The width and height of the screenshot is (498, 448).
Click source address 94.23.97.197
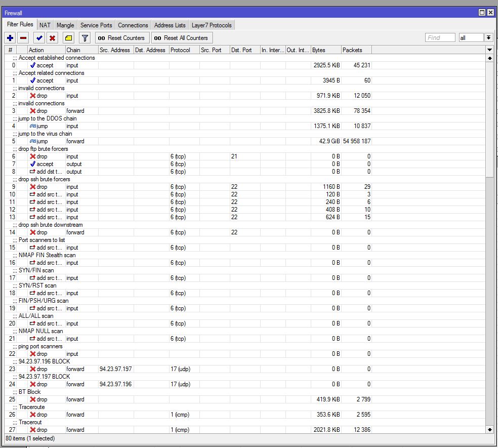(115, 369)
